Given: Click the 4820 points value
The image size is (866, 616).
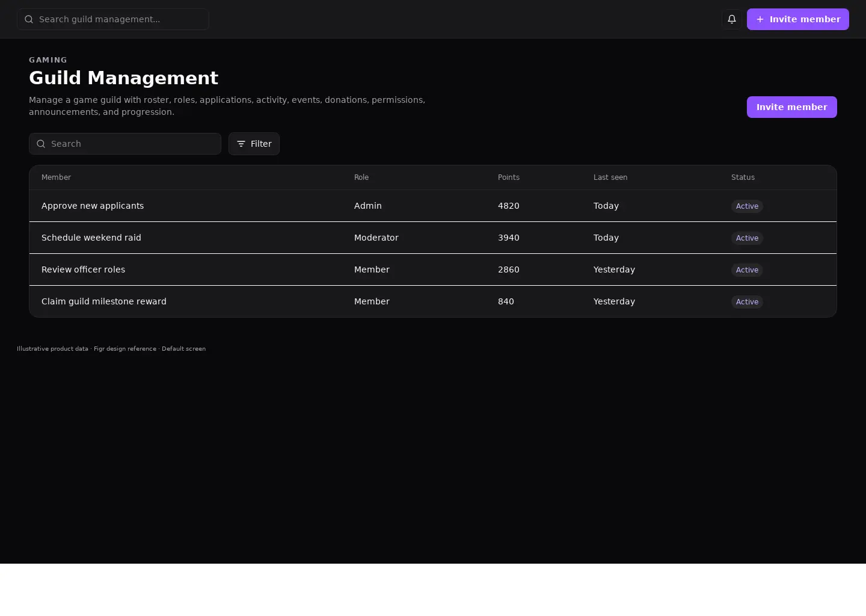Looking at the screenshot, I should [x=509, y=206].
